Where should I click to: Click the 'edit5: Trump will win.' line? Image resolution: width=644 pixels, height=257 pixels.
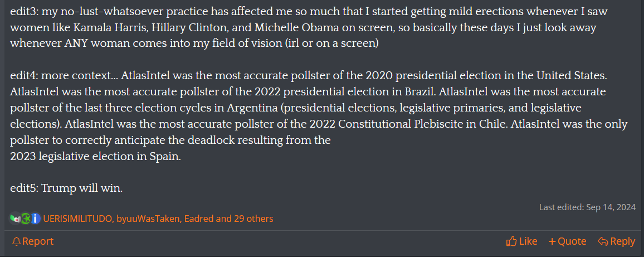tap(66, 188)
